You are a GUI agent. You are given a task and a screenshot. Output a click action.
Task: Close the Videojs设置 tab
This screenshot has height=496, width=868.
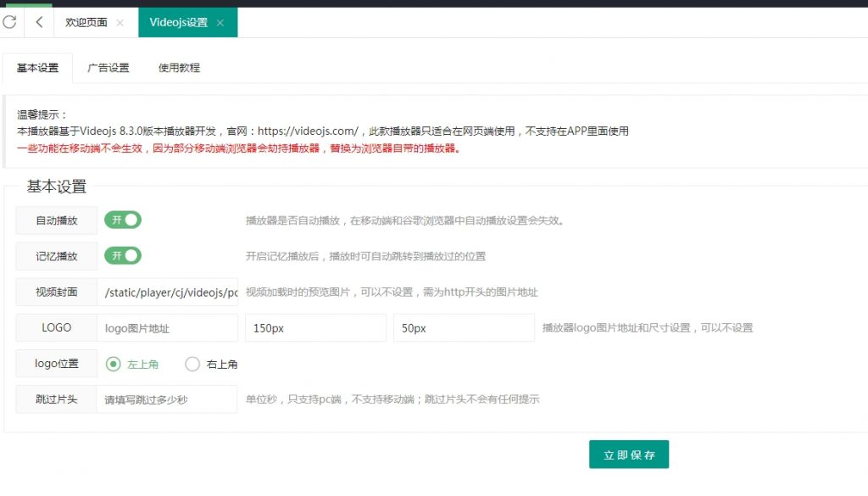click(220, 23)
